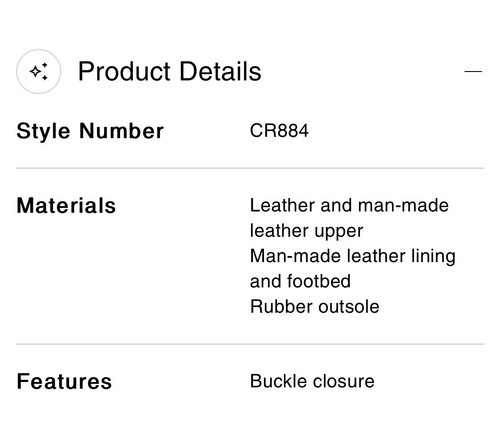Click the CR884 style number value
Viewport: 500px width, 434px height.
point(279,131)
